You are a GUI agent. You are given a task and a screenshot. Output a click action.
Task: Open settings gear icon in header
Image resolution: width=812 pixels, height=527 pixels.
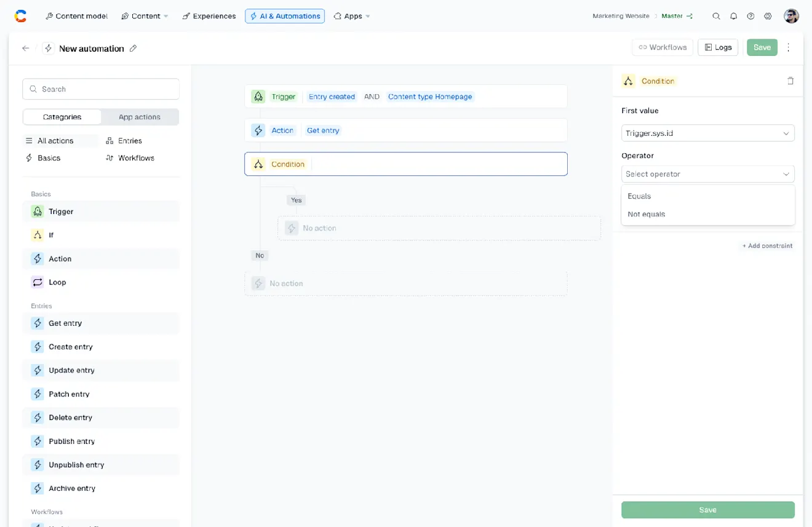pos(768,17)
